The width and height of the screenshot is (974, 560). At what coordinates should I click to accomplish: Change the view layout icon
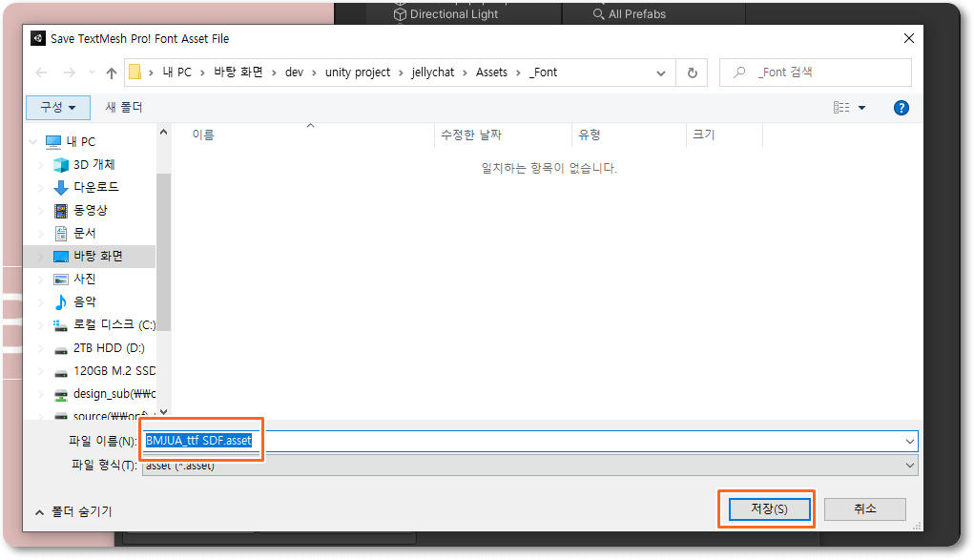click(x=841, y=108)
